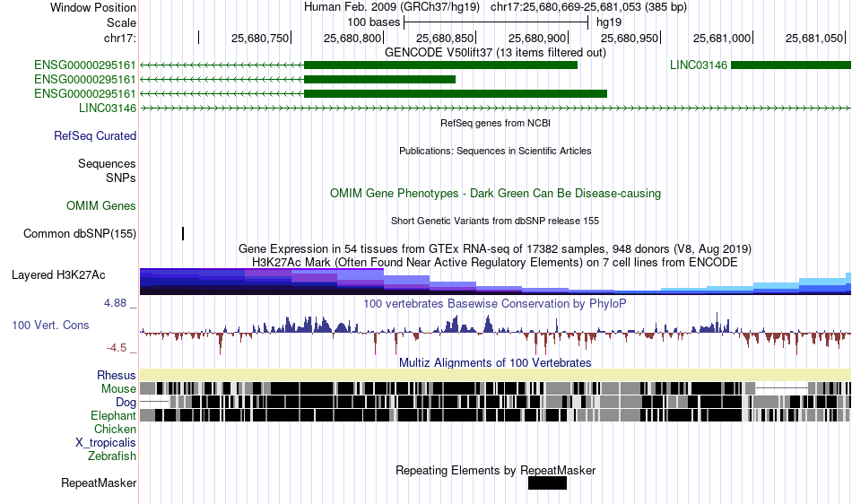Open the GENCODE V50lift37 track title

[x=495, y=53]
